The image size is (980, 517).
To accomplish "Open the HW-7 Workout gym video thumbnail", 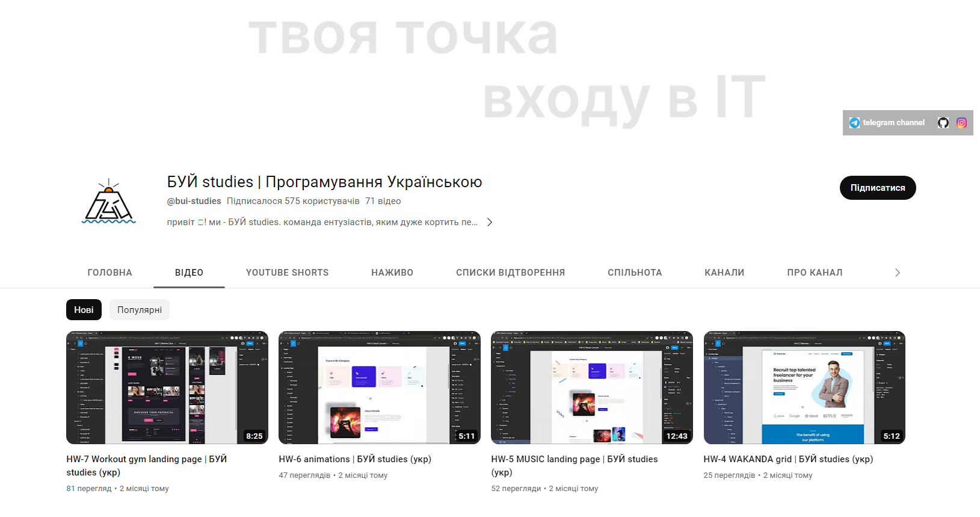I will tap(167, 388).
